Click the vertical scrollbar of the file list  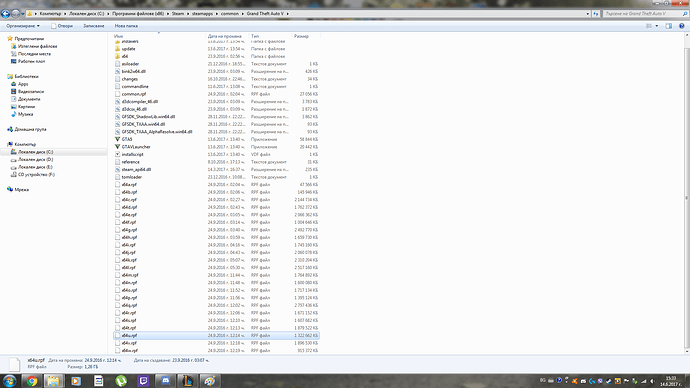pos(687,194)
